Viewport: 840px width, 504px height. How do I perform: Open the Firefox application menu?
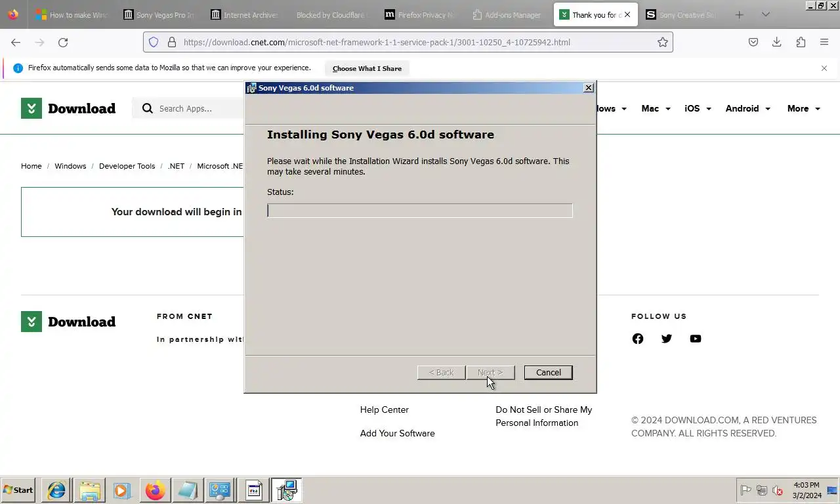(x=824, y=42)
